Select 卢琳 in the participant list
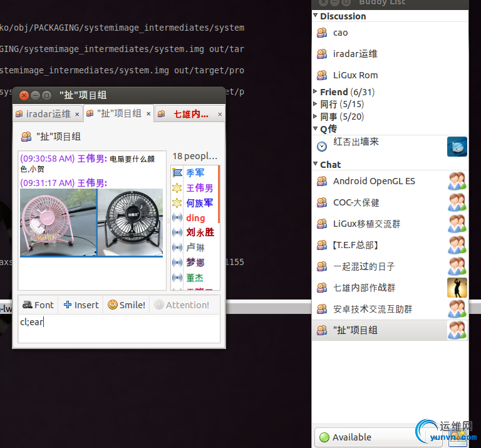The width and height of the screenshot is (481, 448). point(195,247)
